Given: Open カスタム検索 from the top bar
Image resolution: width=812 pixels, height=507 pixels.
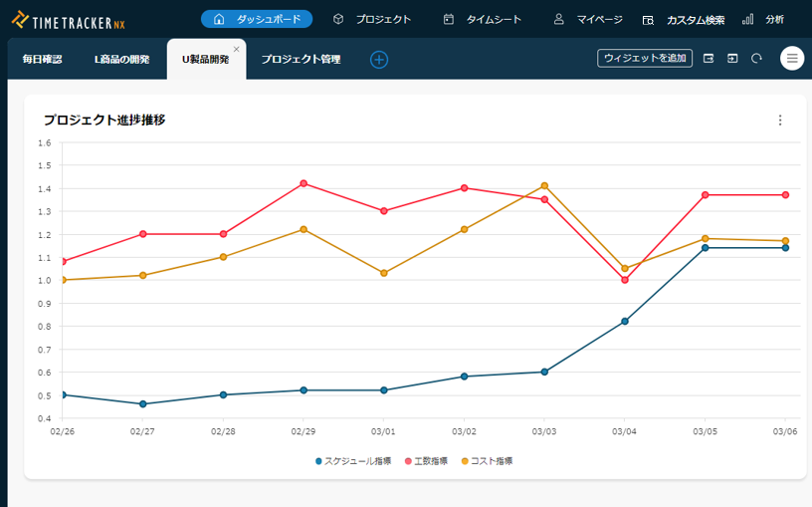Looking at the screenshot, I should (684, 19).
